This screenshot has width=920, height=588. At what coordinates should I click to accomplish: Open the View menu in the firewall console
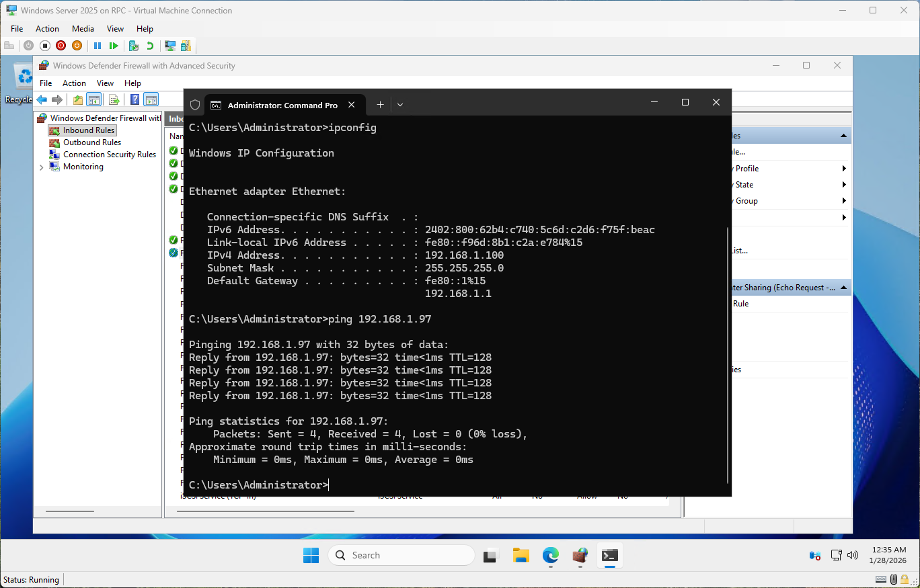click(x=105, y=83)
